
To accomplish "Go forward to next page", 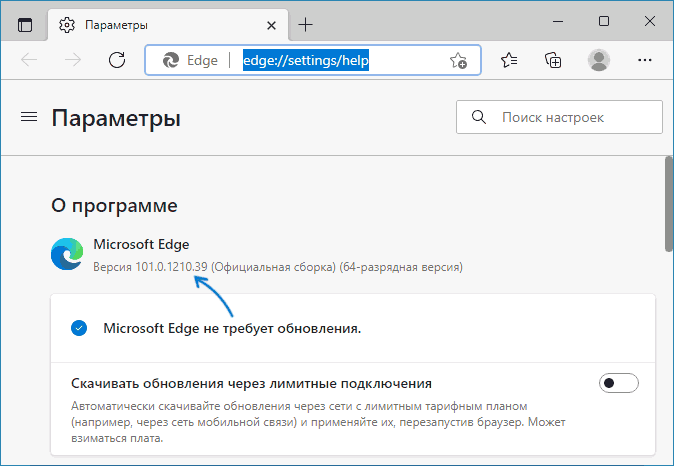I will 73,60.
